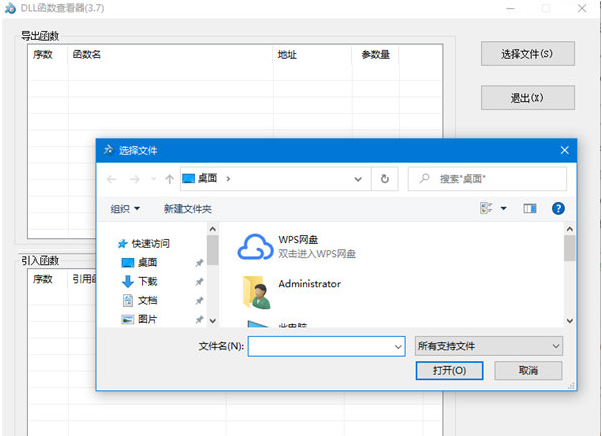Open recent locations dropdown chevron
602x436 pixels.
[153, 179]
